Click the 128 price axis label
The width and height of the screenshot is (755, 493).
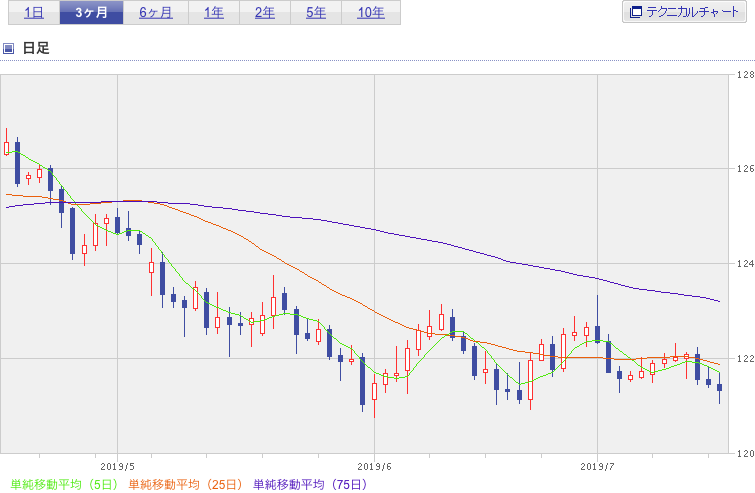coord(746,75)
